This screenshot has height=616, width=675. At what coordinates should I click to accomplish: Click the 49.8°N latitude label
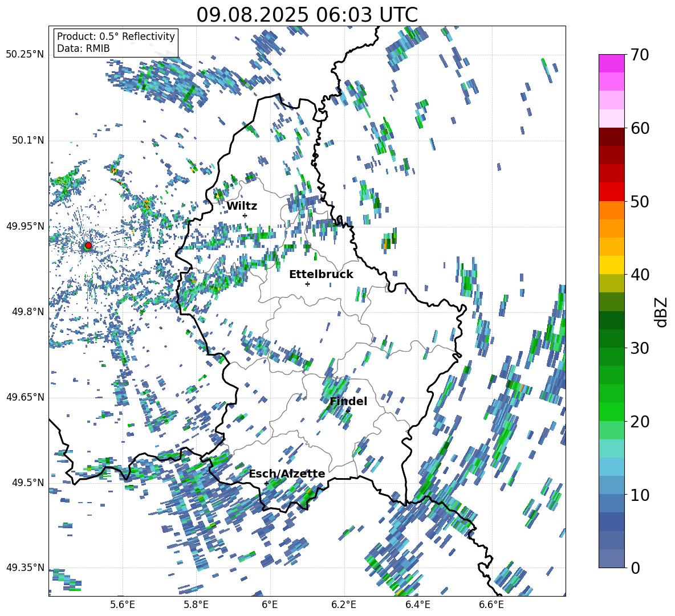[29, 312]
